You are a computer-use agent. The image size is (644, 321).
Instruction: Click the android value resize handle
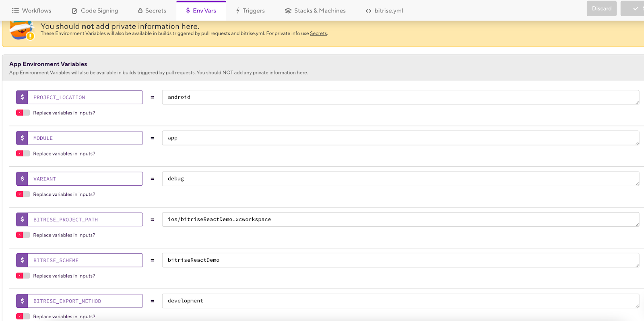[x=637, y=102]
